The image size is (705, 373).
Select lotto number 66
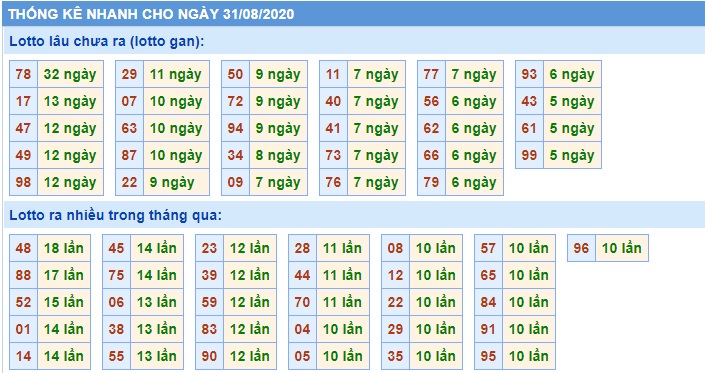(432, 155)
